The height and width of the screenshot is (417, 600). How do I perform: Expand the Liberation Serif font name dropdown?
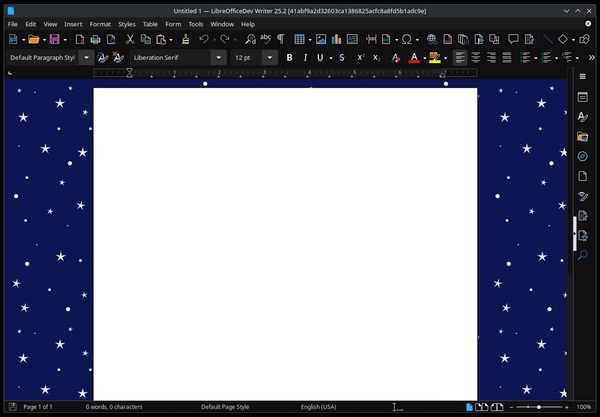click(x=219, y=58)
